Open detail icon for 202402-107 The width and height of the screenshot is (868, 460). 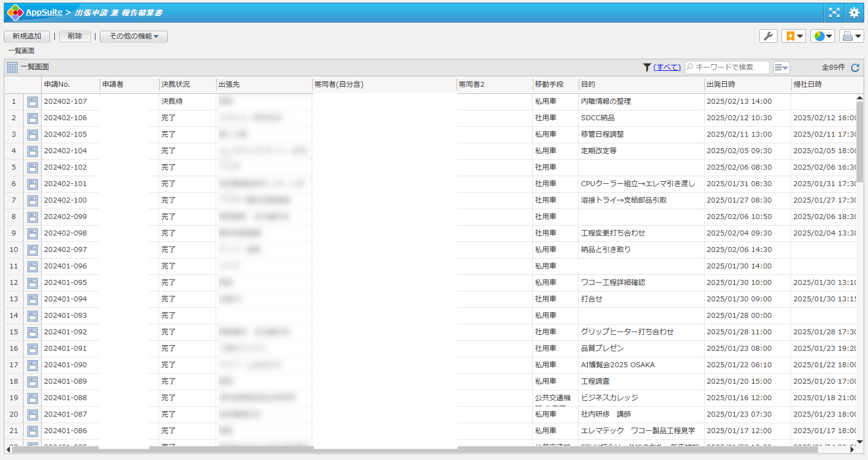coord(33,102)
